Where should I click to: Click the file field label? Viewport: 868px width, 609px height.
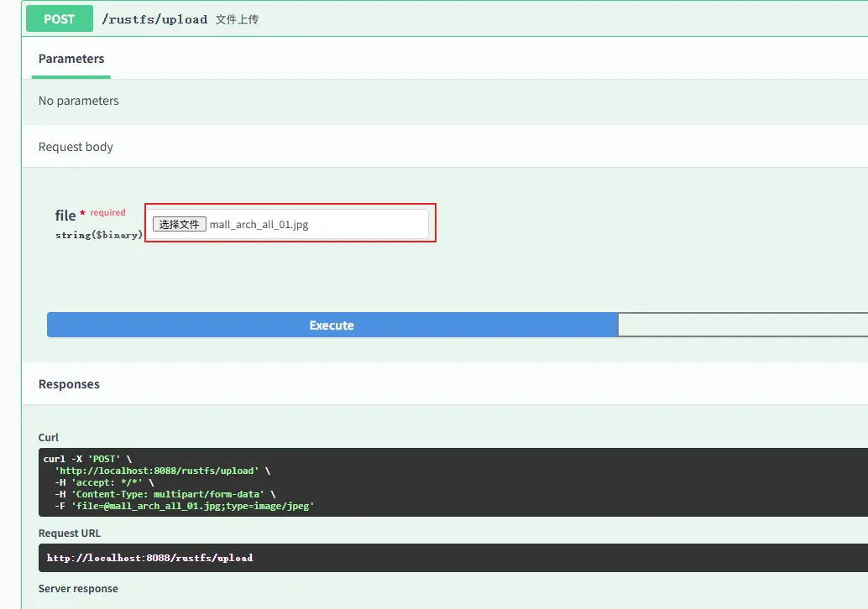[65, 216]
